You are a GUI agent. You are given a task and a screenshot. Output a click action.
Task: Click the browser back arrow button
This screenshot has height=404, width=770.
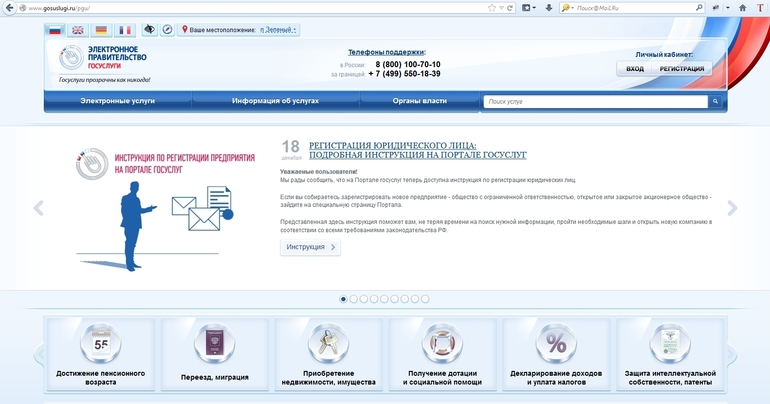pyautogui.click(x=9, y=8)
